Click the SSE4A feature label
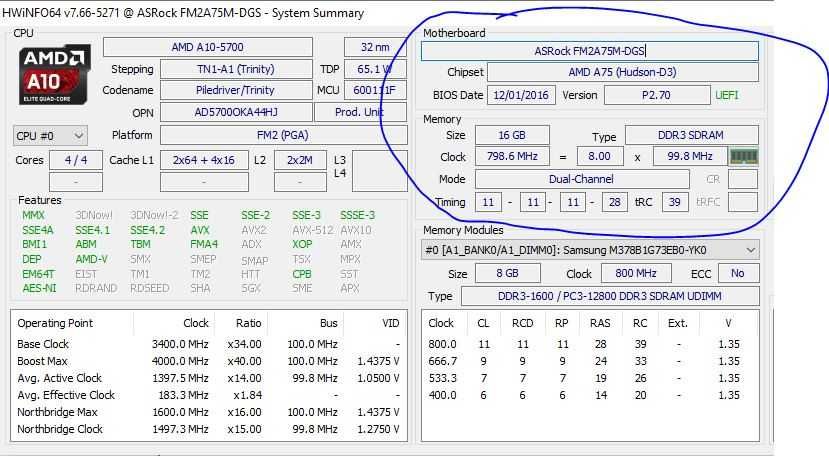The width and height of the screenshot is (829, 456). point(38,230)
